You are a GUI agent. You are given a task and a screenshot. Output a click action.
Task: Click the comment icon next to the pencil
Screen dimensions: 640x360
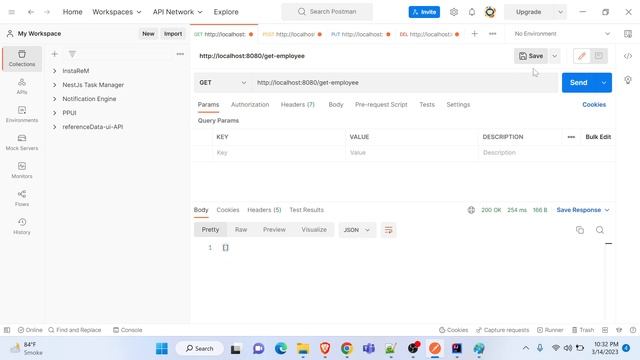point(599,56)
